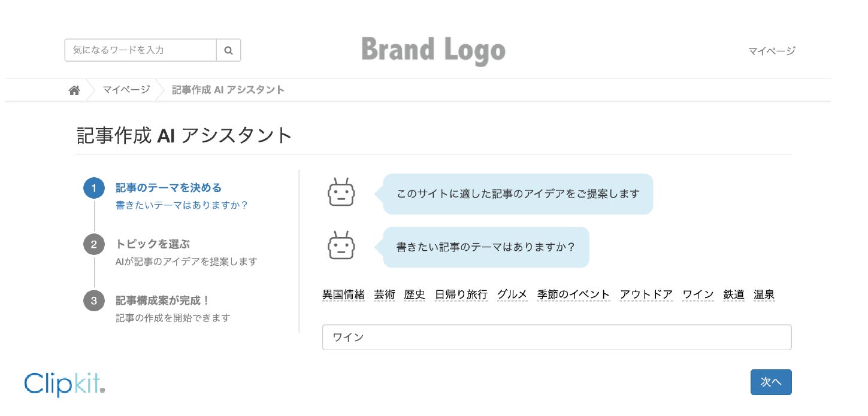
Task: Pick the 日帰り旅行 theme suggestion
Action: pyautogui.click(x=461, y=294)
